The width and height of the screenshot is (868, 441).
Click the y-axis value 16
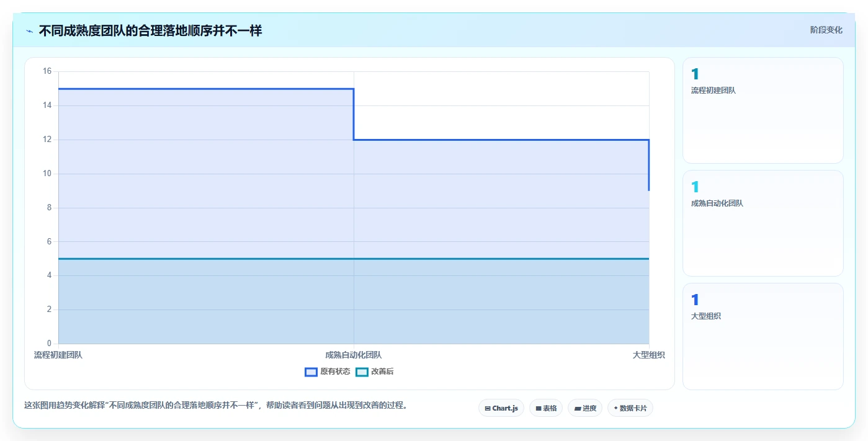47,71
